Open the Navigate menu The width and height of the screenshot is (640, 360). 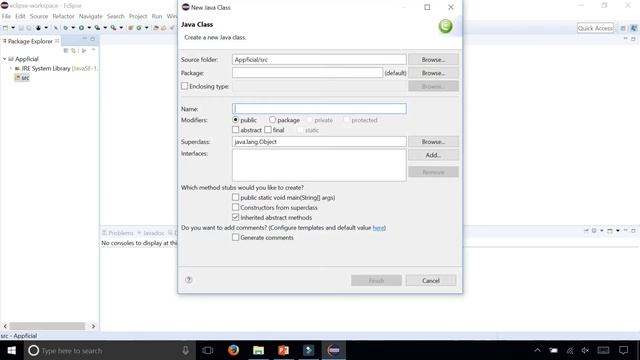(91, 16)
